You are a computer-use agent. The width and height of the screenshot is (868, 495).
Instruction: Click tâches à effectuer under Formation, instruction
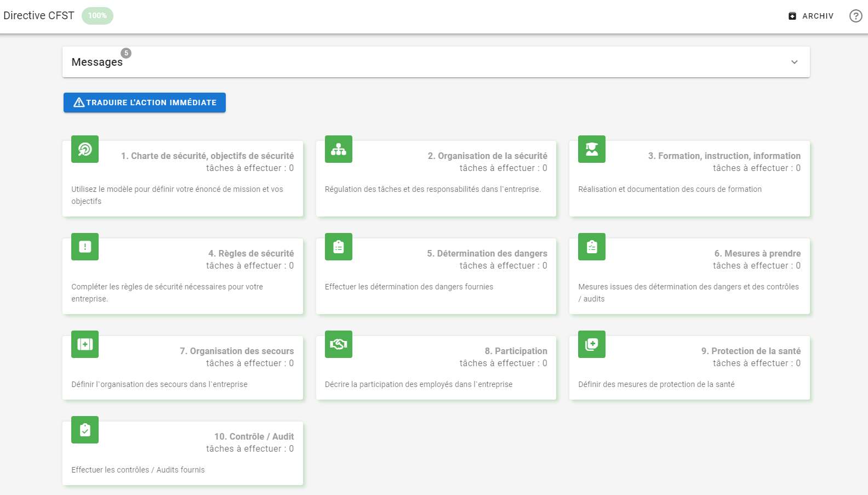coord(757,168)
